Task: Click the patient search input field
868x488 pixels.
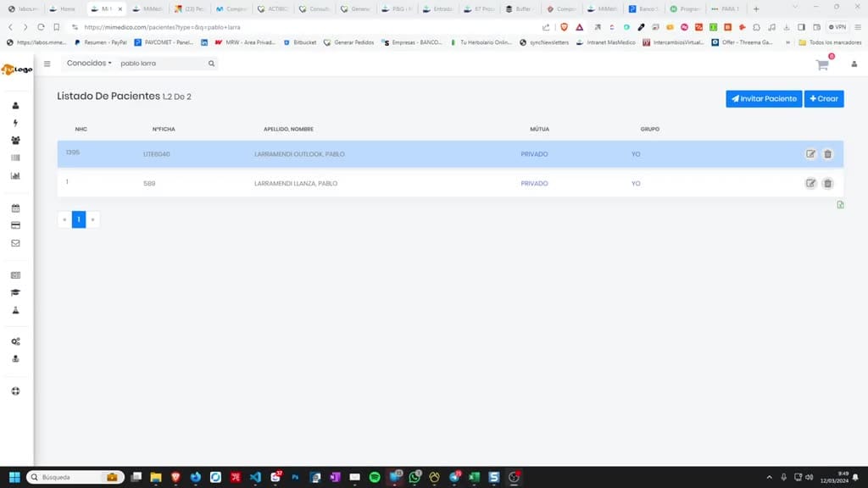Action: pyautogui.click(x=162, y=64)
